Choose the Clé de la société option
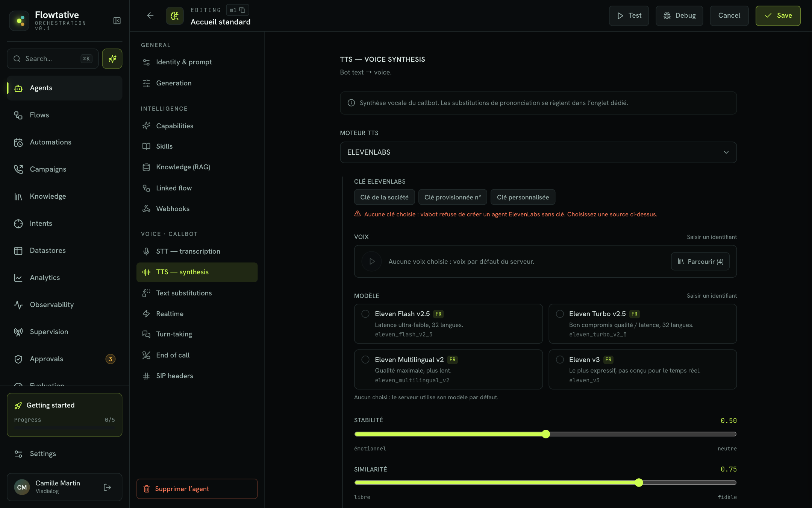This screenshot has width=812, height=508. point(384,197)
